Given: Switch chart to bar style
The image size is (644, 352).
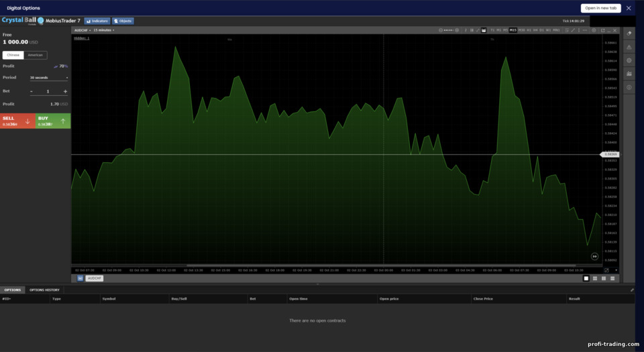Looking at the screenshot, I should [x=466, y=30].
